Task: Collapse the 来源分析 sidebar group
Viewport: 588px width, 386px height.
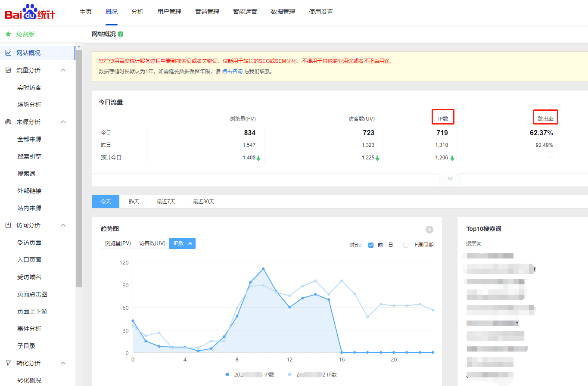Action: coord(63,122)
